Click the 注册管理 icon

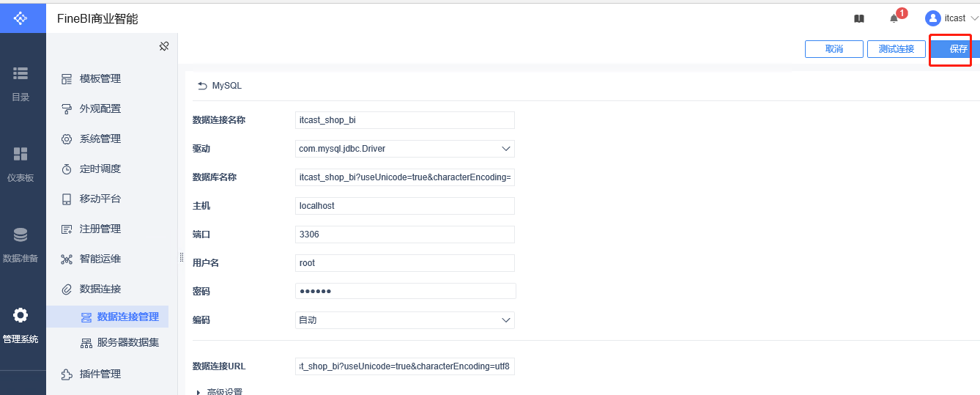pos(67,229)
